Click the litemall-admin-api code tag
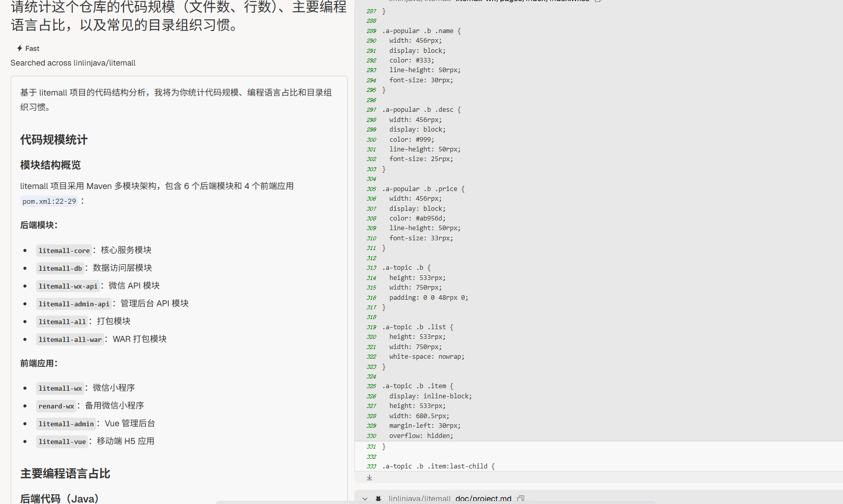 coord(74,304)
